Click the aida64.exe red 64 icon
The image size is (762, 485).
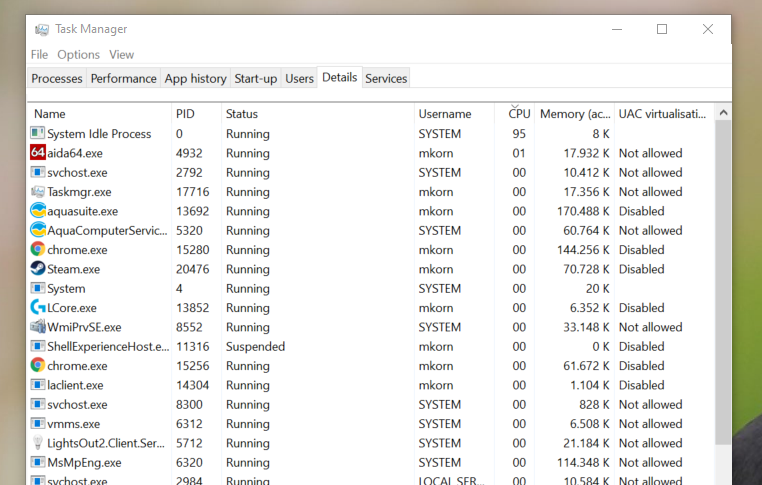tap(37, 153)
